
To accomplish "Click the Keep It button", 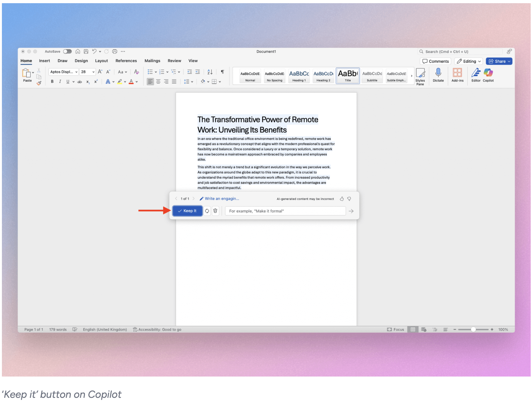I will click(x=187, y=211).
